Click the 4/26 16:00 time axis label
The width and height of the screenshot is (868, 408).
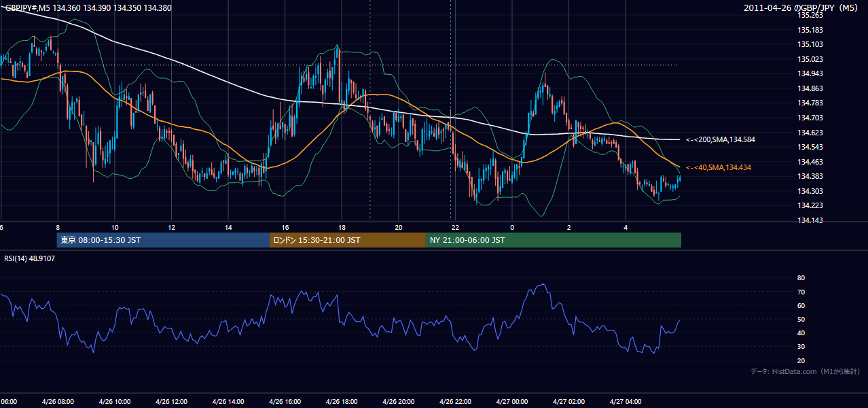tap(285, 402)
